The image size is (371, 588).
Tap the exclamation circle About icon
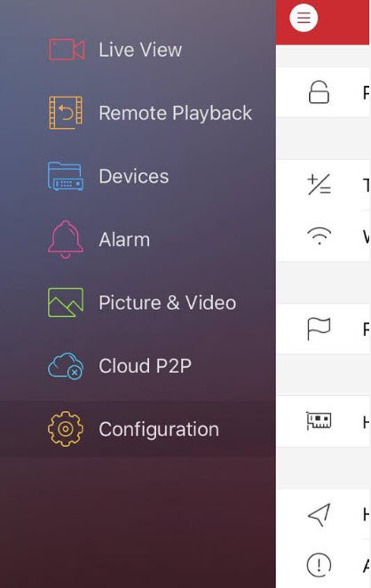(x=319, y=565)
